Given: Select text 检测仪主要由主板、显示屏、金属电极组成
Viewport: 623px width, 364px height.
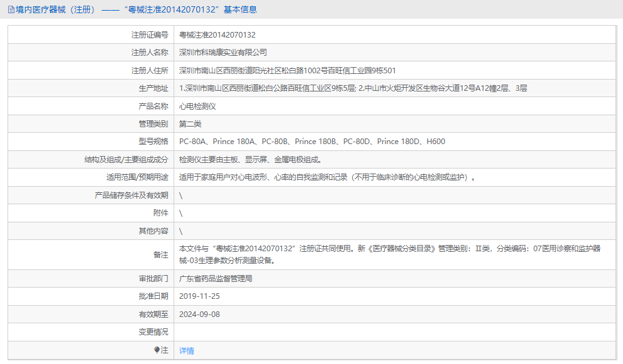Looking at the screenshot, I should 250,160.
